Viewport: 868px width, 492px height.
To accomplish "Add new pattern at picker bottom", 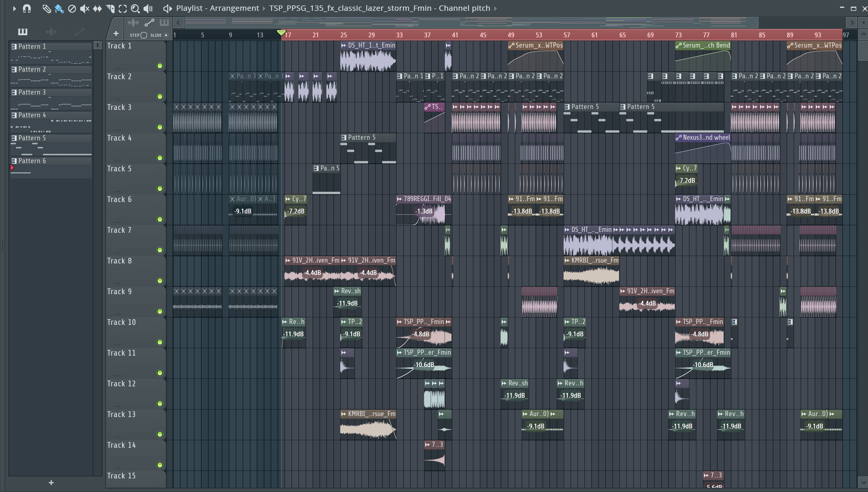I will click(51, 483).
